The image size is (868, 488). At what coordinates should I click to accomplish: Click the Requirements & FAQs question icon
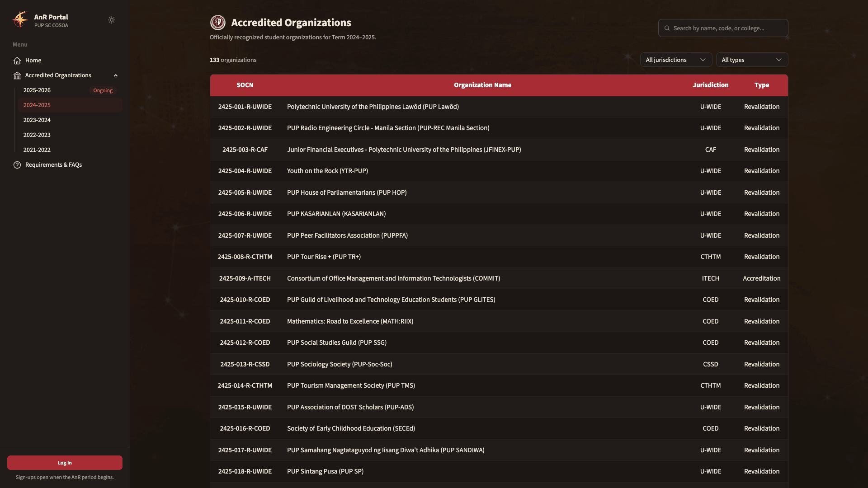[17, 165]
